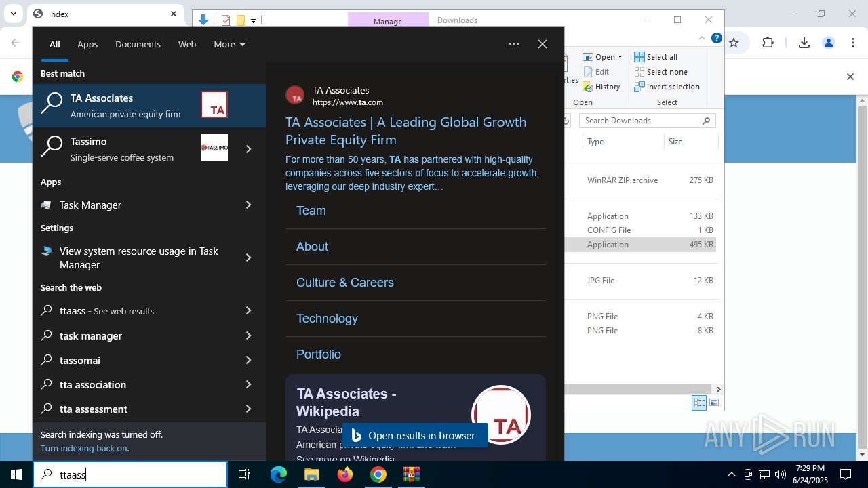This screenshot has height=488, width=868.
Task: Click the Search Downloads field
Action: (x=647, y=121)
